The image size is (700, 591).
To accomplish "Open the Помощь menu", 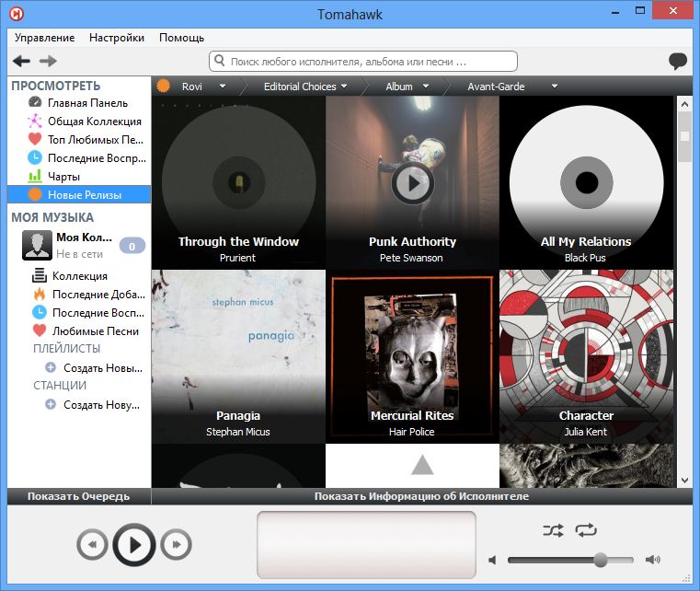I will 182,38.
